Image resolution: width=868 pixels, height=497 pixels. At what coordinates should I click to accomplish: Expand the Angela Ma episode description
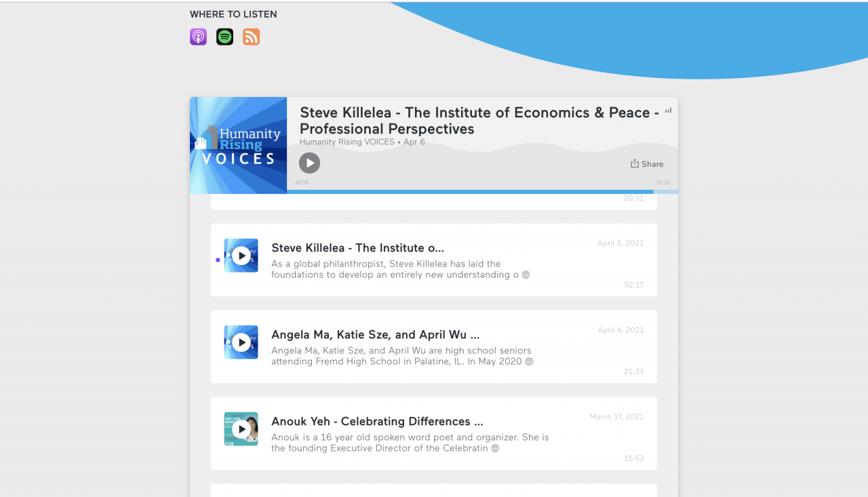point(530,361)
